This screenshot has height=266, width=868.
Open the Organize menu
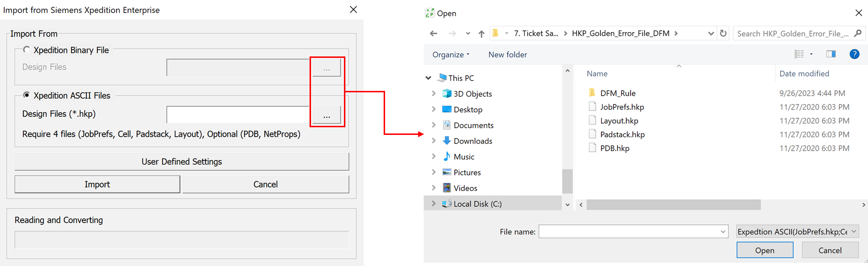[450, 55]
